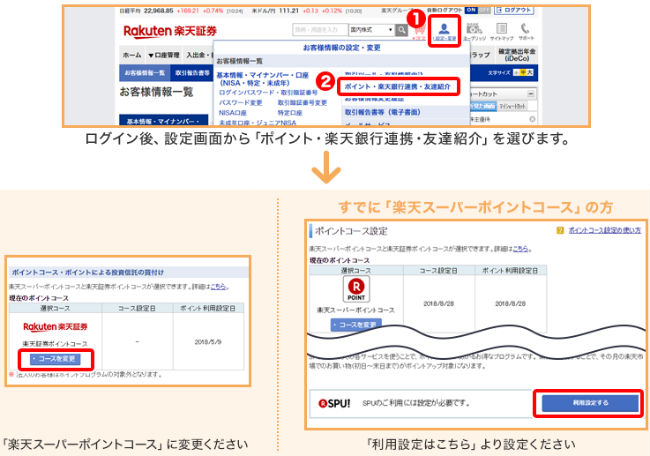The image size is (650, 456).
Task: Click the yellow help icon beside ポイントコース設定の使い方
Action: (x=560, y=230)
